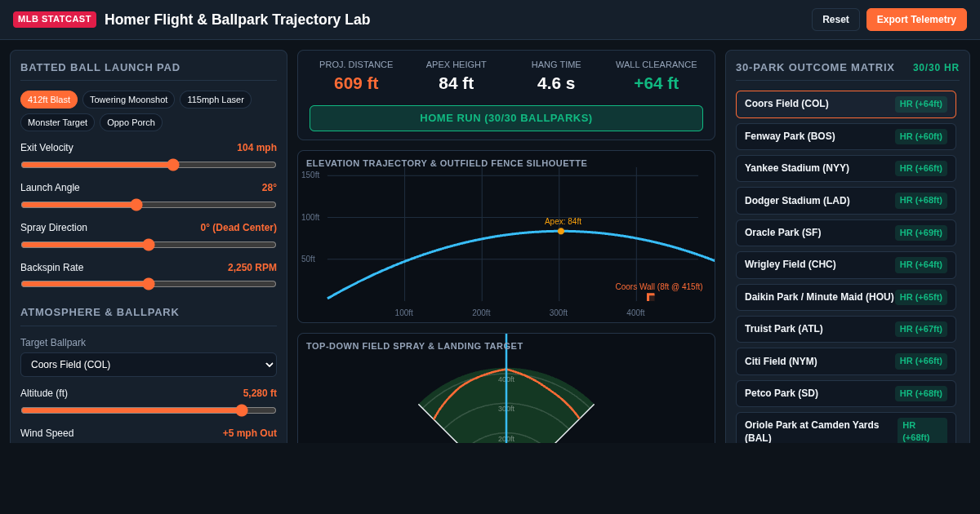980x514 pixels.
Task: Select Oriole Park at Camden Yards row
Action: [846, 428]
